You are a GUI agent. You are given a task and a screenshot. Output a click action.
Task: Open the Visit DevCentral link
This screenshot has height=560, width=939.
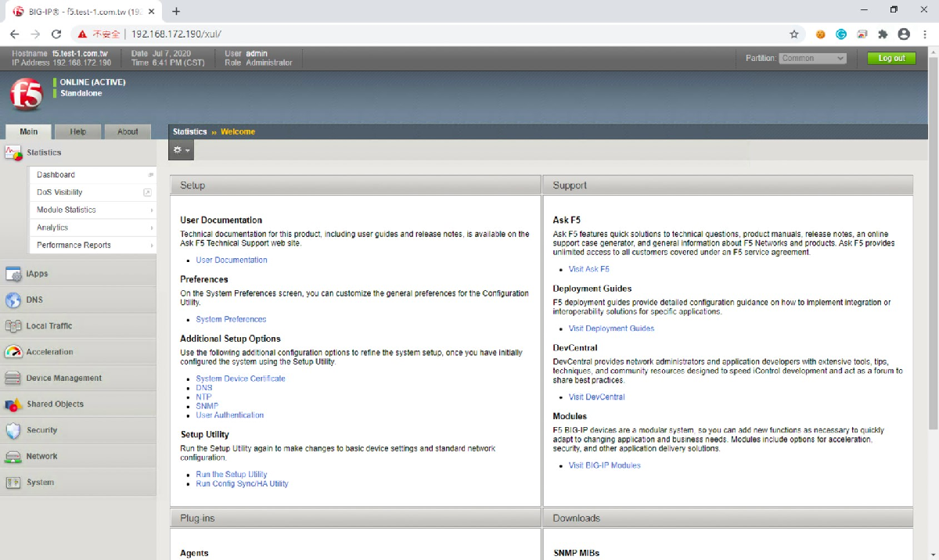pos(596,397)
